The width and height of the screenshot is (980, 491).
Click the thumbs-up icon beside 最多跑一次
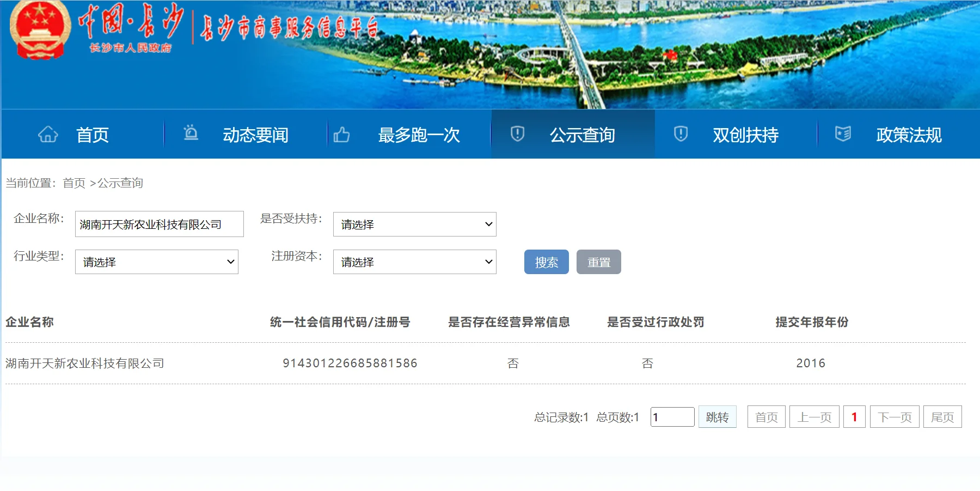pos(342,134)
